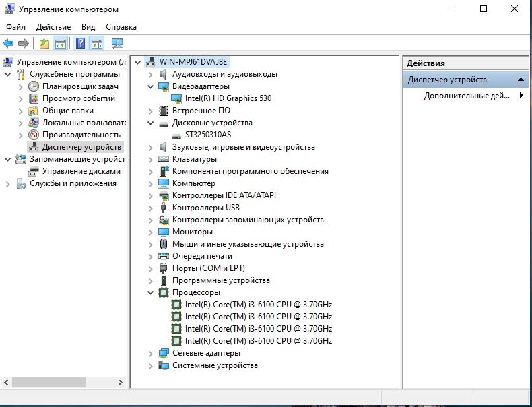Open the Действие menu
Viewport: 532px width, 407px height.
[54, 27]
